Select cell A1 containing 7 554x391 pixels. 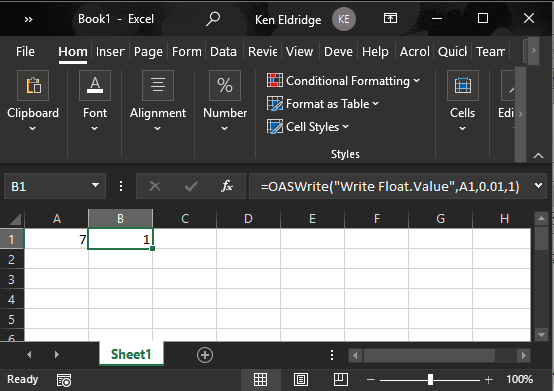point(57,239)
